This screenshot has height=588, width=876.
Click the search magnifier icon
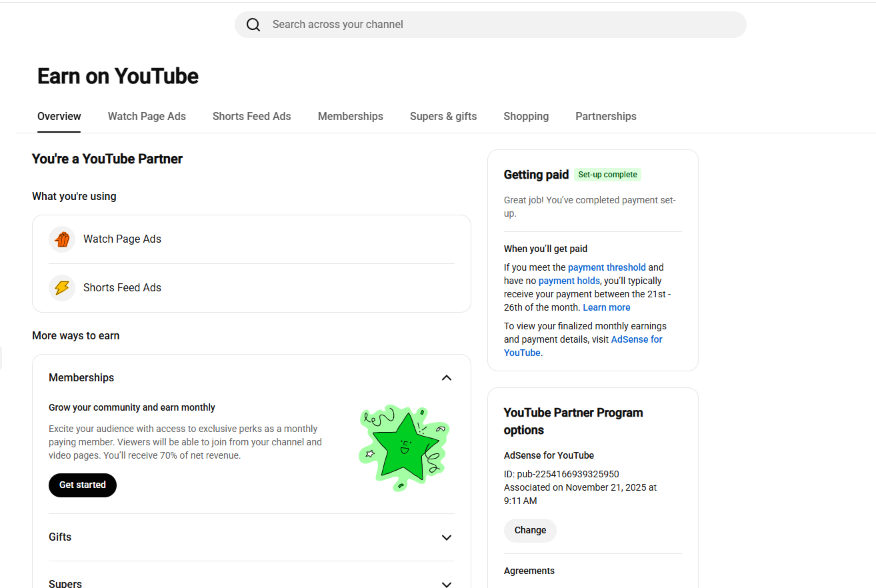click(x=253, y=25)
